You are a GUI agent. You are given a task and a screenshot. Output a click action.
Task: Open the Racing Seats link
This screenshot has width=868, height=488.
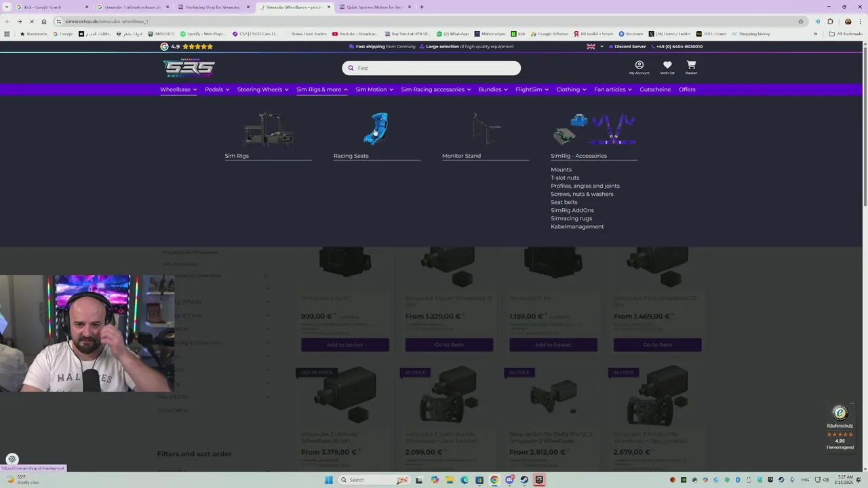pyautogui.click(x=351, y=156)
